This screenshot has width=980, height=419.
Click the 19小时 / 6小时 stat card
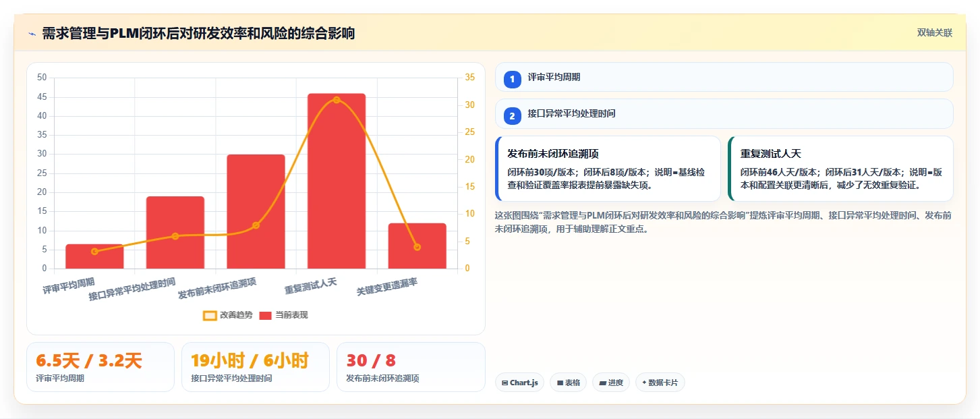256,367
